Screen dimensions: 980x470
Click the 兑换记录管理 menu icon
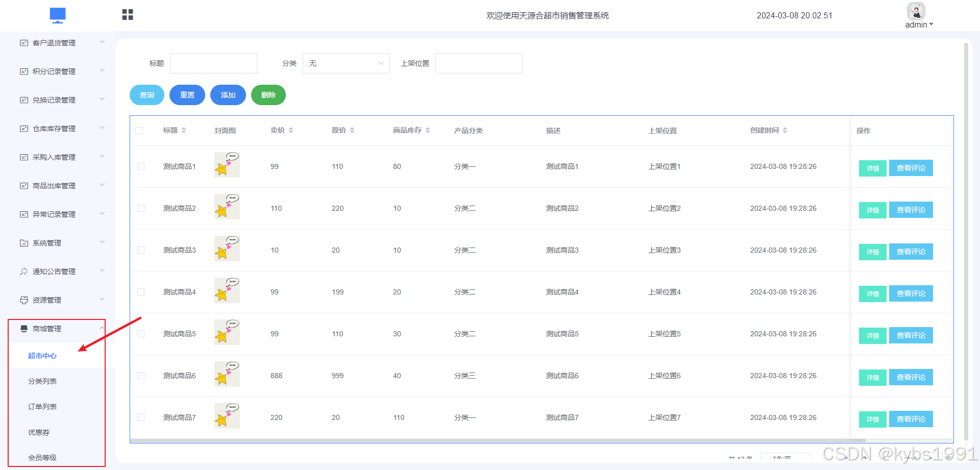(x=24, y=100)
